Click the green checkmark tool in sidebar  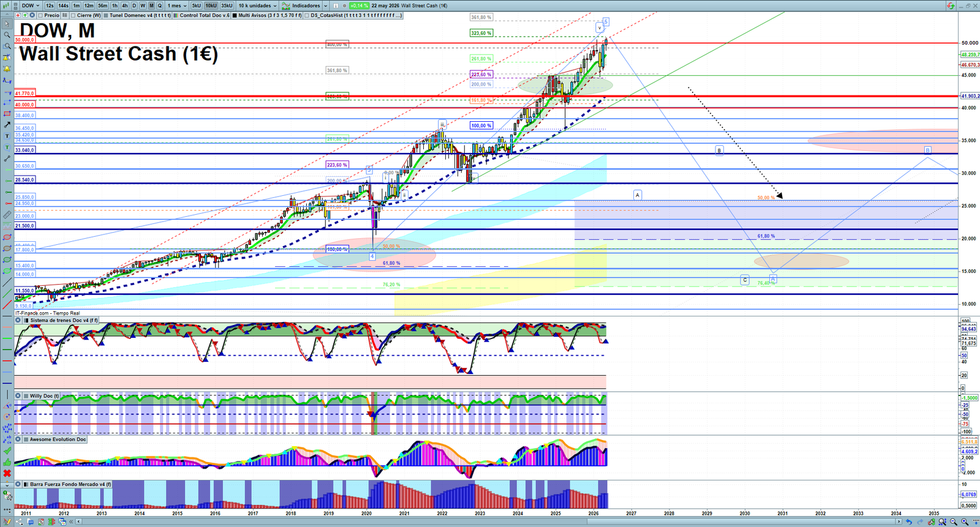pyautogui.click(x=7, y=450)
